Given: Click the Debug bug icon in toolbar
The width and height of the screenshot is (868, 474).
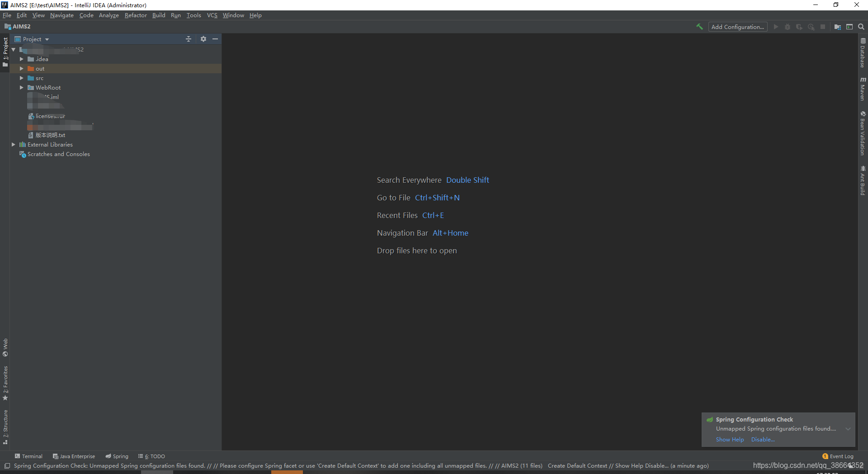Looking at the screenshot, I should point(788,27).
